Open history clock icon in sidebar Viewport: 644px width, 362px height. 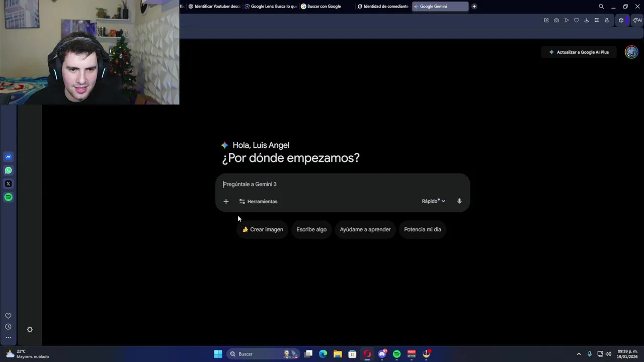(8, 327)
